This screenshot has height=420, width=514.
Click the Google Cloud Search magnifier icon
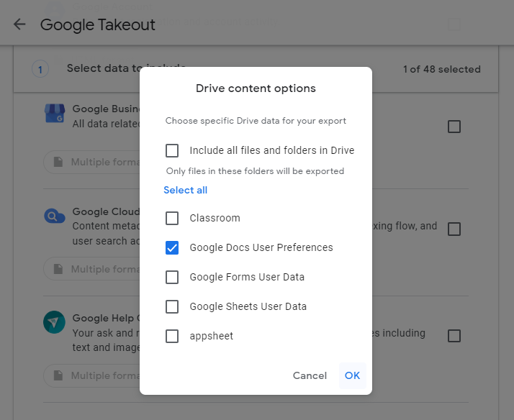pyautogui.click(x=55, y=216)
